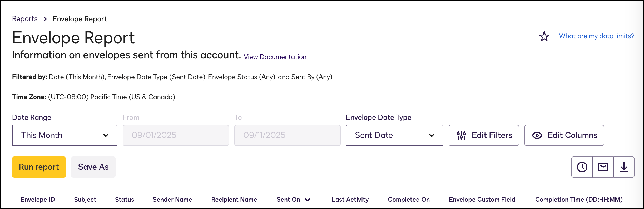Click the email report envelope icon
Image resolution: width=644 pixels, height=209 pixels.
coord(603,167)
